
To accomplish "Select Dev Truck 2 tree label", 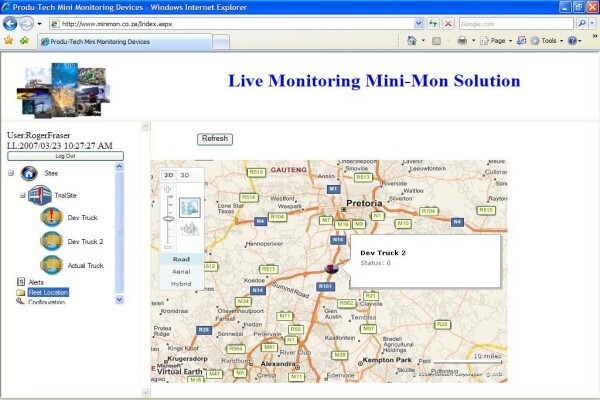I will tap(85, 242).
